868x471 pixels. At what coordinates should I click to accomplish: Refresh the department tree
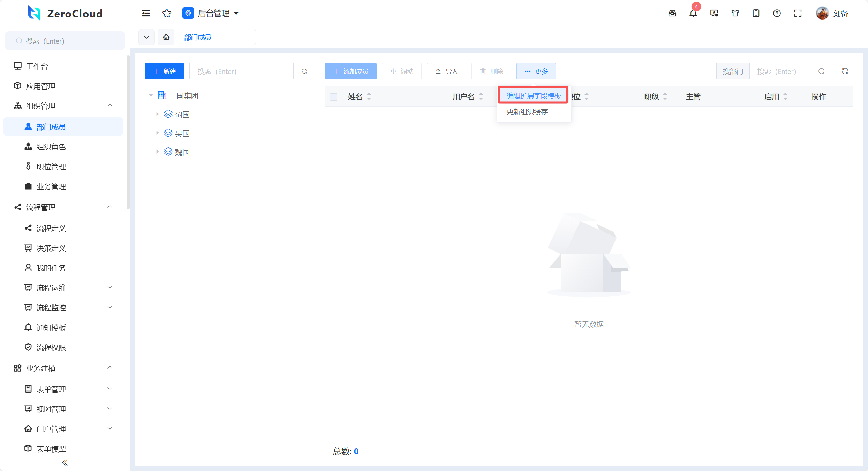point(304,71)
